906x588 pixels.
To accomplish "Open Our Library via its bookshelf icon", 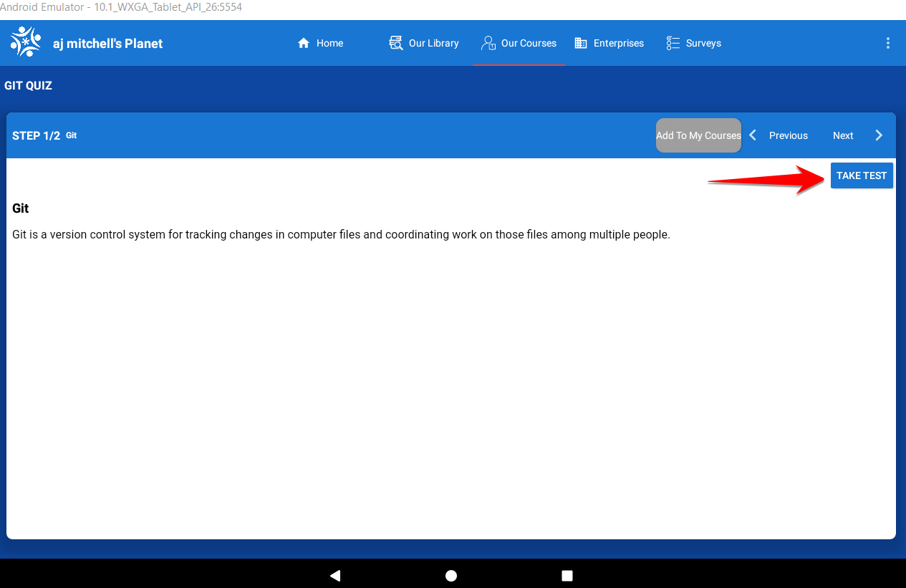I will tap(395, 43).
